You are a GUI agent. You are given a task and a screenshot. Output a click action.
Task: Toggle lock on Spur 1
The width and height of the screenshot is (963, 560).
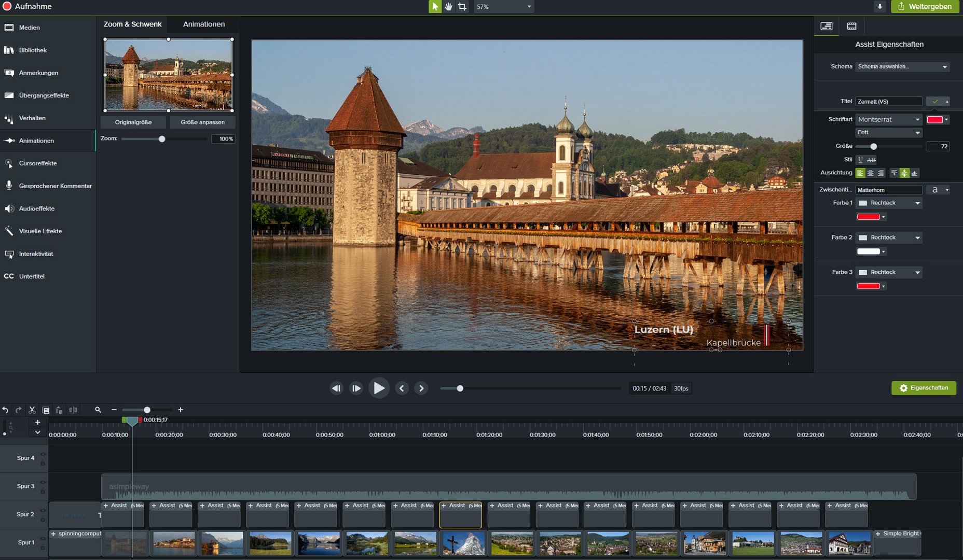43,547
